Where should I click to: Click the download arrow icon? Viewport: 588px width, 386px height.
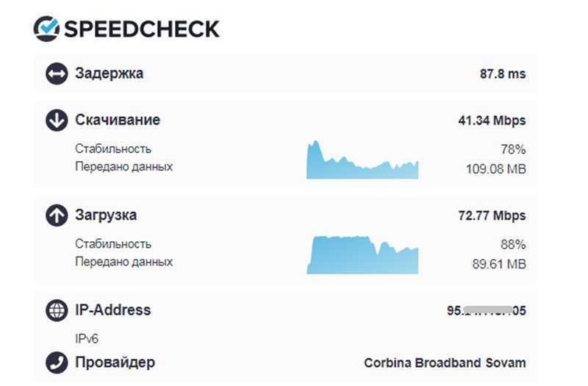pos(57,121)
